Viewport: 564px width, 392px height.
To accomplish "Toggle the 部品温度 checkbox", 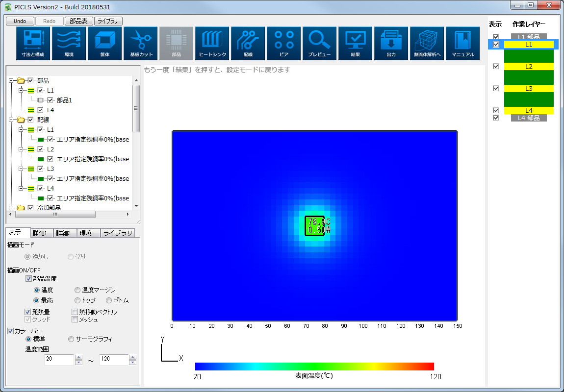I will pyautogui.click(x=29, y=279).
